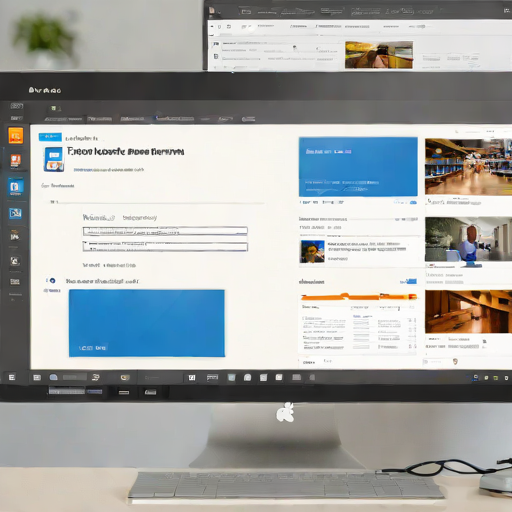Select the blue circle option above the big blue panel
The image size is (512, 512).
coord(52,281)
